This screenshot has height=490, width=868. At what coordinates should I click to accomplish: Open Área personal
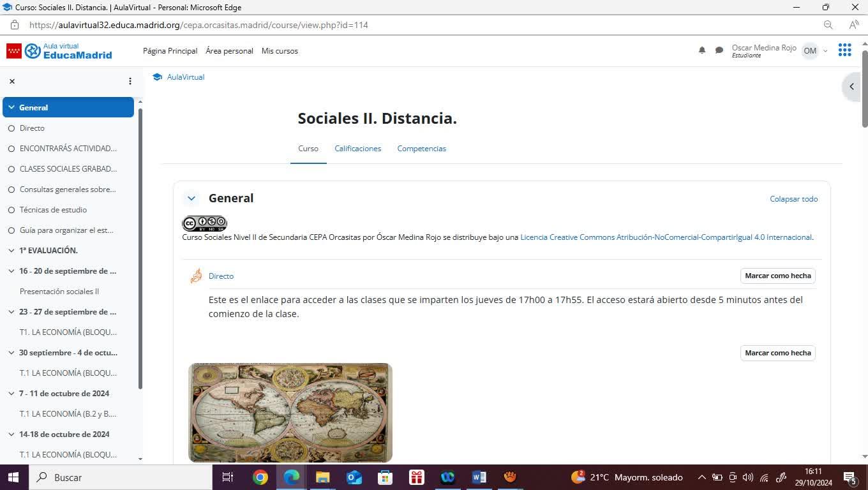[229, 50]
